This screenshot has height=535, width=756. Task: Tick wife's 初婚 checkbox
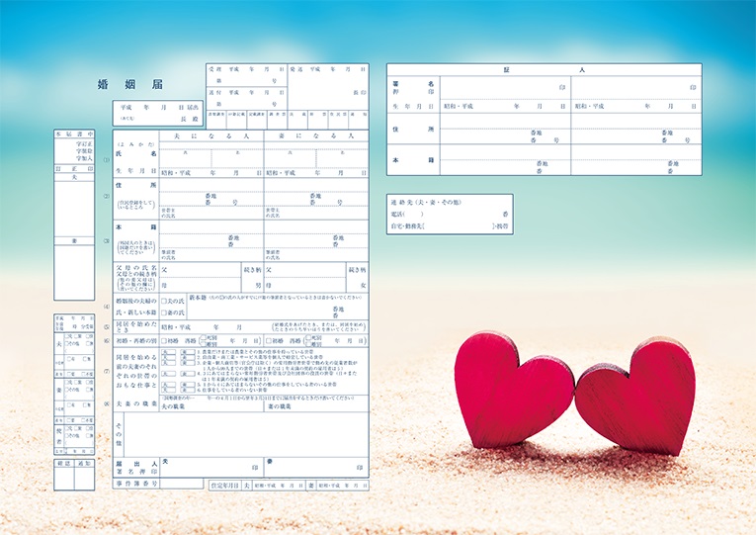coord(268,340)
